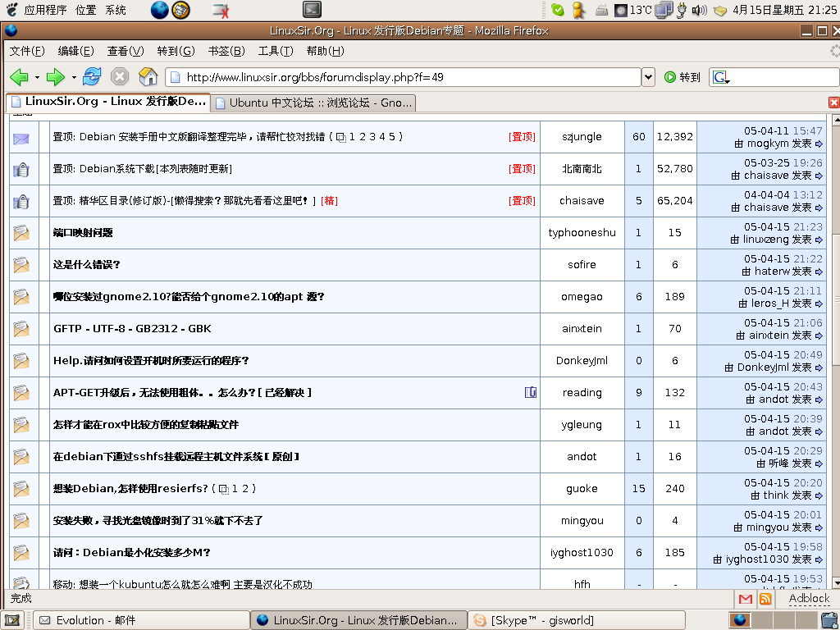
Task: Open the Home page icon
Action: [148, 76]
